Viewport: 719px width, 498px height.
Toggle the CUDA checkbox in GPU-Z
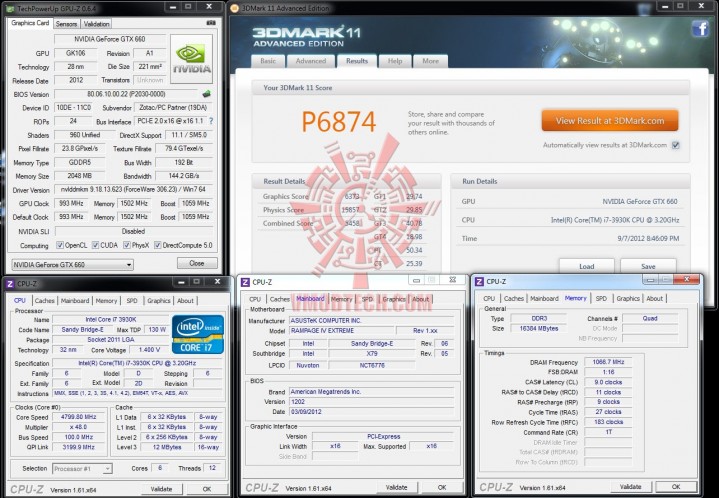[x=95, y=245]
